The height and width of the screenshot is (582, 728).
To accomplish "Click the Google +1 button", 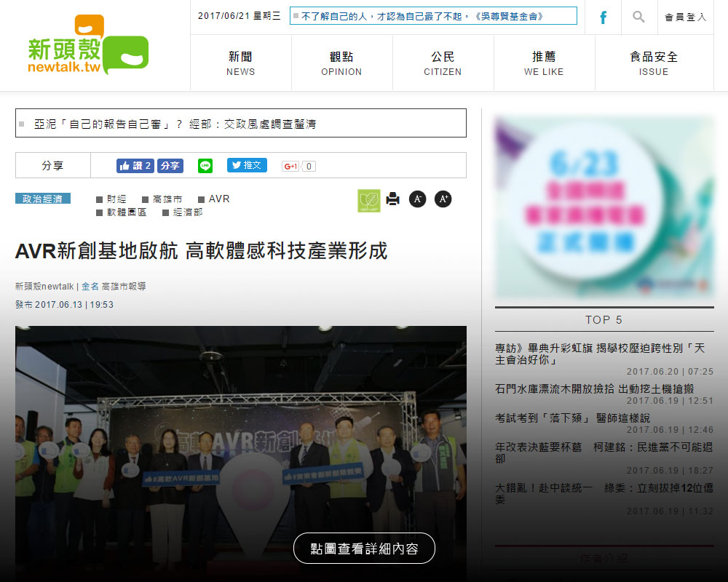I will pos(291,166).
